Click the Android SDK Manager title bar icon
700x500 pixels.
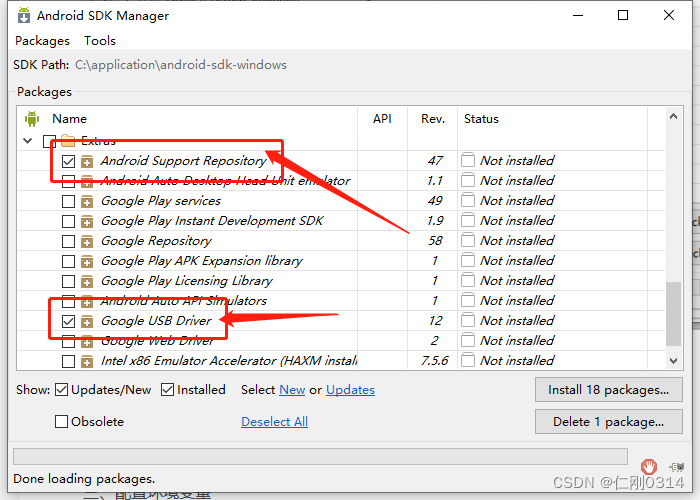tap(24, 15)
